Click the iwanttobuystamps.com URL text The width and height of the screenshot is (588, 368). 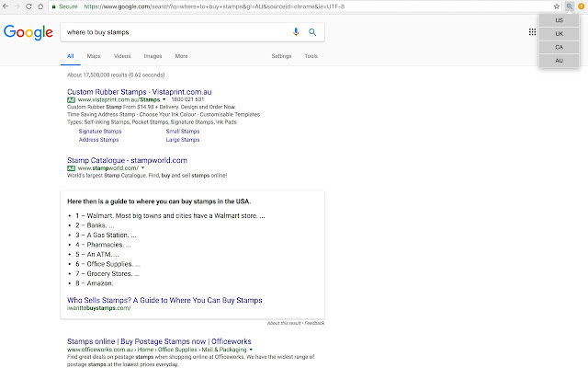pyautogui.click(x=99, y=308)
